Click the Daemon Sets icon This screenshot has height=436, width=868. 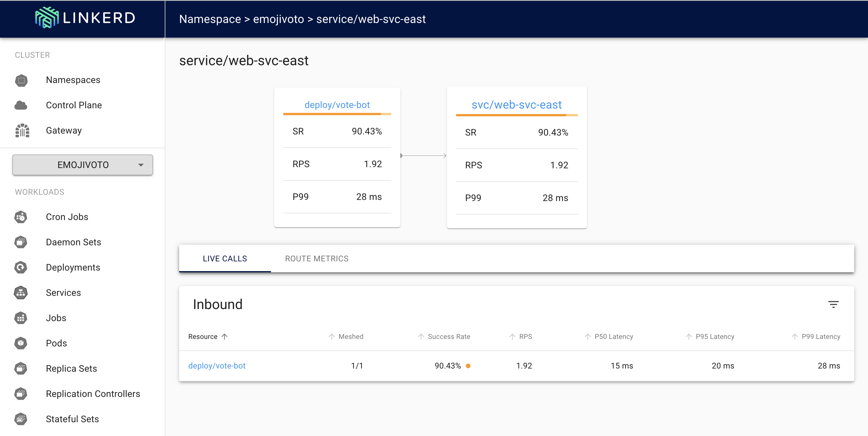(x=21, y=242)
